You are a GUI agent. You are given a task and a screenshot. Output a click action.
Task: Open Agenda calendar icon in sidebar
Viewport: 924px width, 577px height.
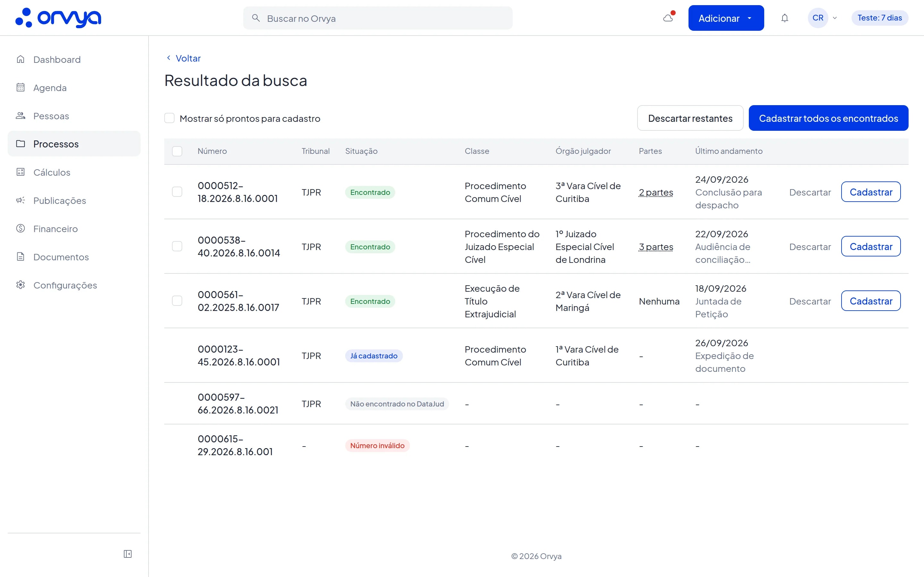pos(21,88)
